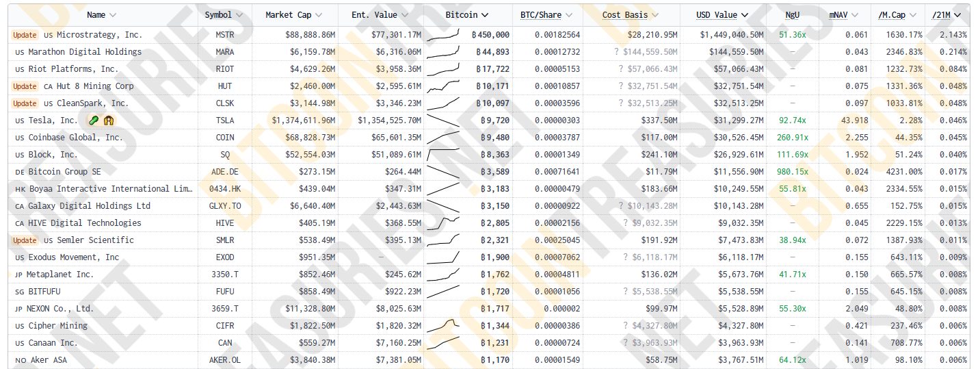
Task: Click the raised-hands emoji in the Tesla row
Action: [x=109, y=120]
